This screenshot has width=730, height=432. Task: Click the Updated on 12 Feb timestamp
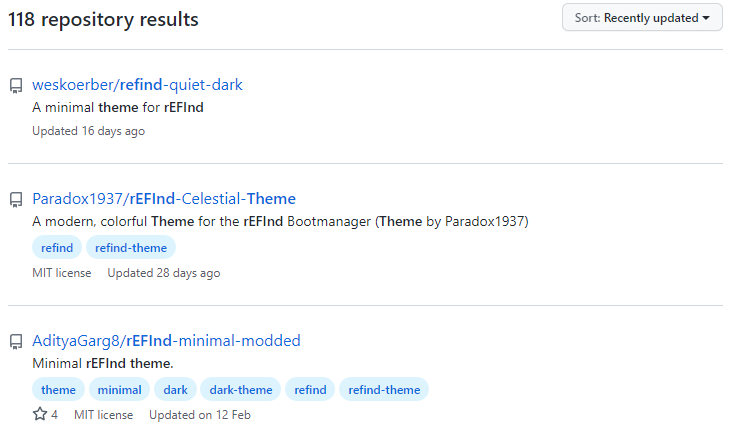(x=200, y=414)
